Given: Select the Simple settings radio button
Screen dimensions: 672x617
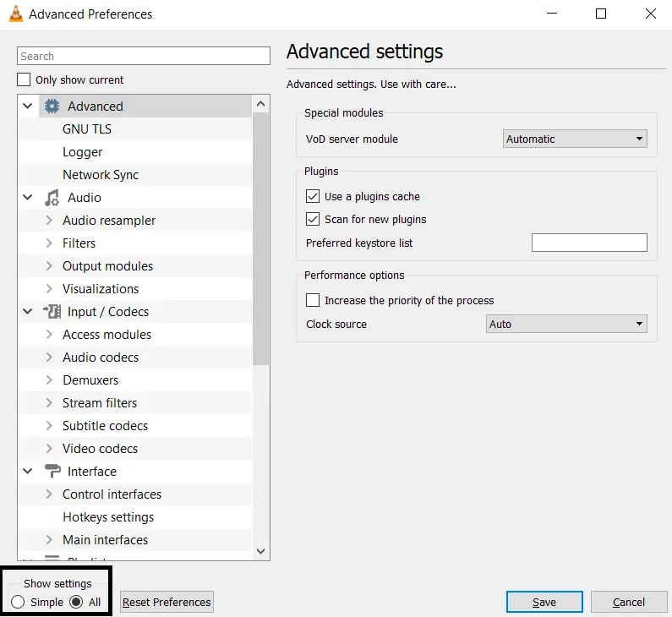Looking at the screenshot, I should [x=18, y=602].
